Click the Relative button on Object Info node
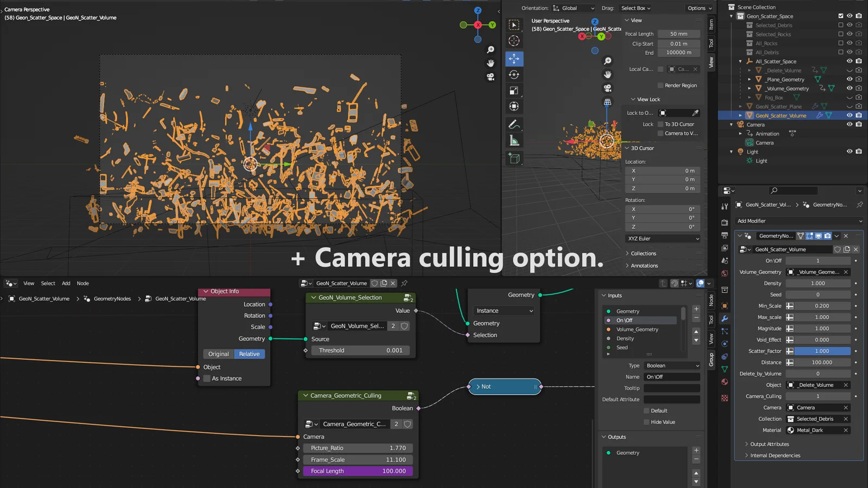868x488 pixels. coord(249,354)
